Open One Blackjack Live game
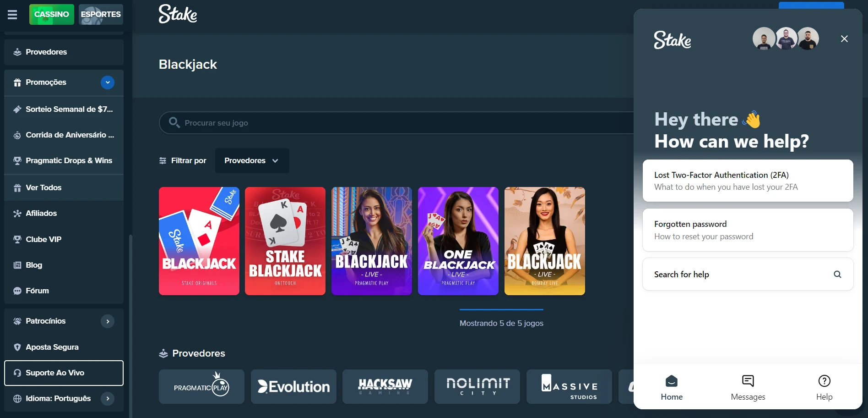The width and height of the screenshot is (868, 418). click(x=458, y=241)
